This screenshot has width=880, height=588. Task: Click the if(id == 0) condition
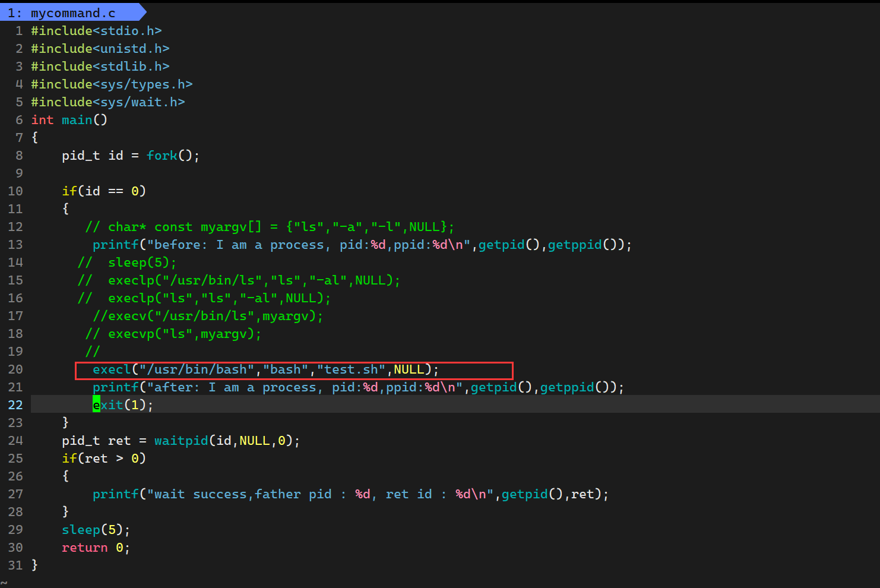tap(104, 191)
